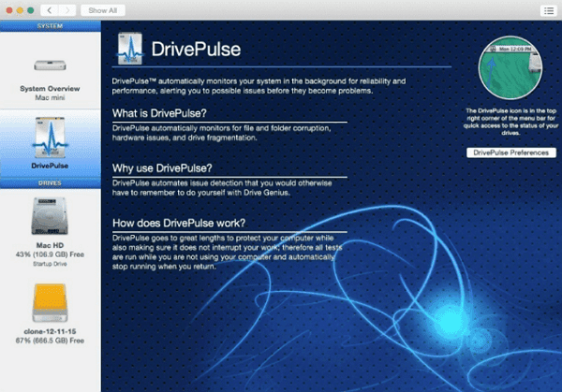Viewport: 562px width, 392px height.
Task: Select the Mac mini icon in sidebar
Action: pos(51,64)
